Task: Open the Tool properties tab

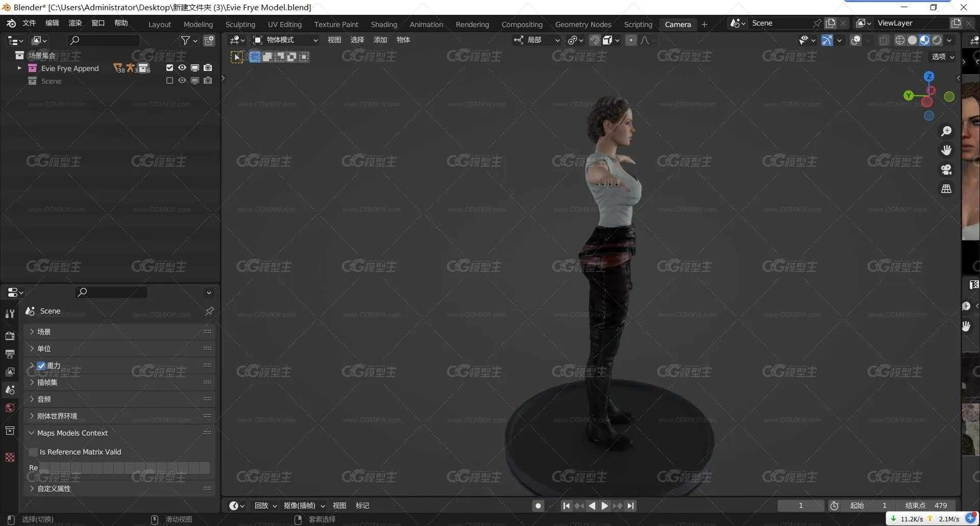Action: click(x=10, y=314)
